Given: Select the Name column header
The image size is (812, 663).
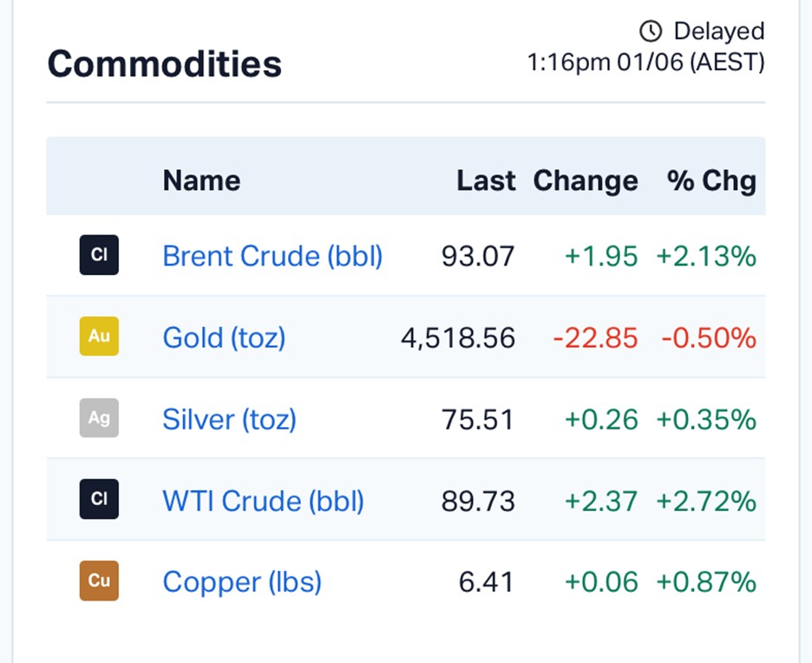Looking at the screenshot, I should click(201, 181).
